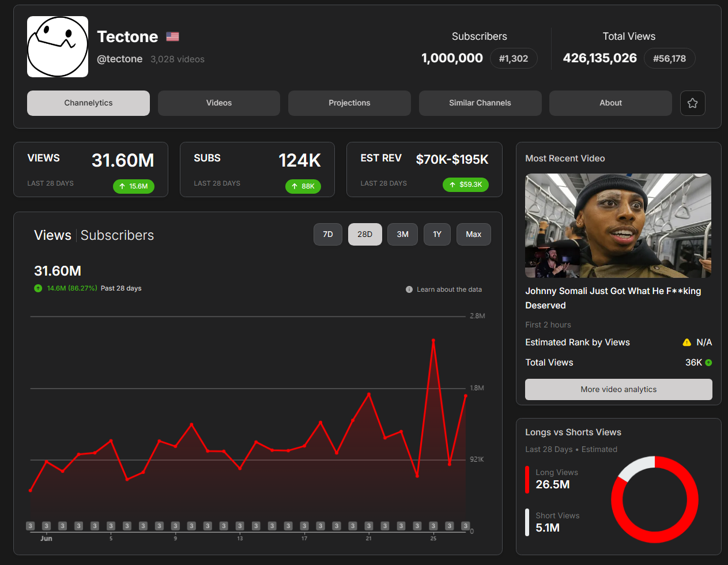Click the Longs vs Shorts Views heading
This screenshot has width=728, height=565.
573,432
